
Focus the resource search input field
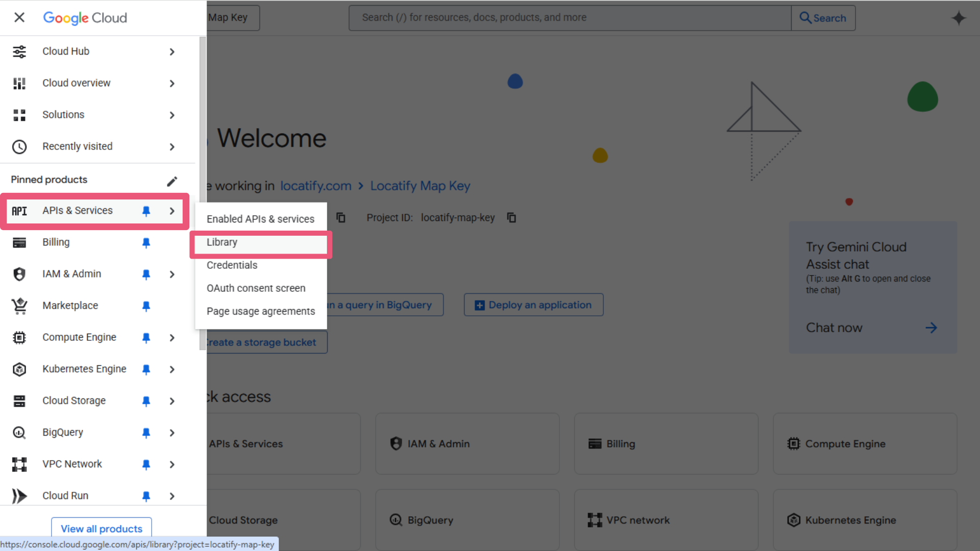570,18
